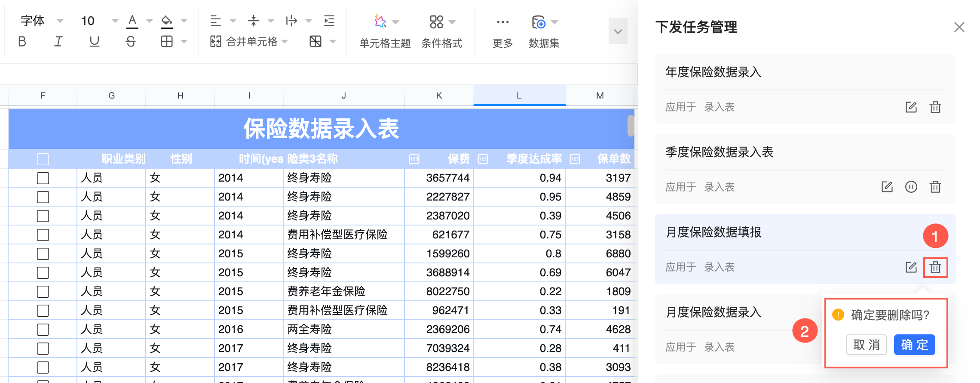The image size is (980, 383).
Task: Select column header L
Action: pos(519,96)
